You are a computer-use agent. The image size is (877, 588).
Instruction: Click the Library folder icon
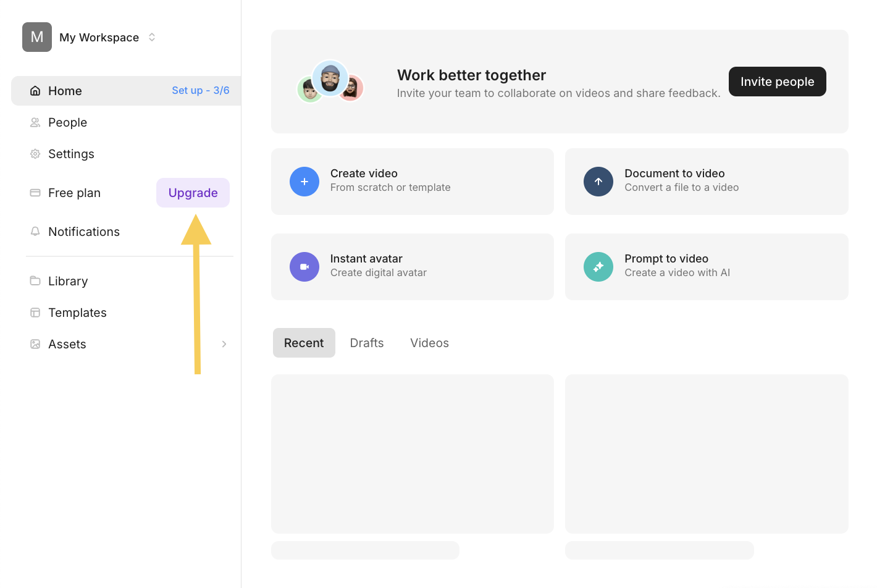(35, 281)
